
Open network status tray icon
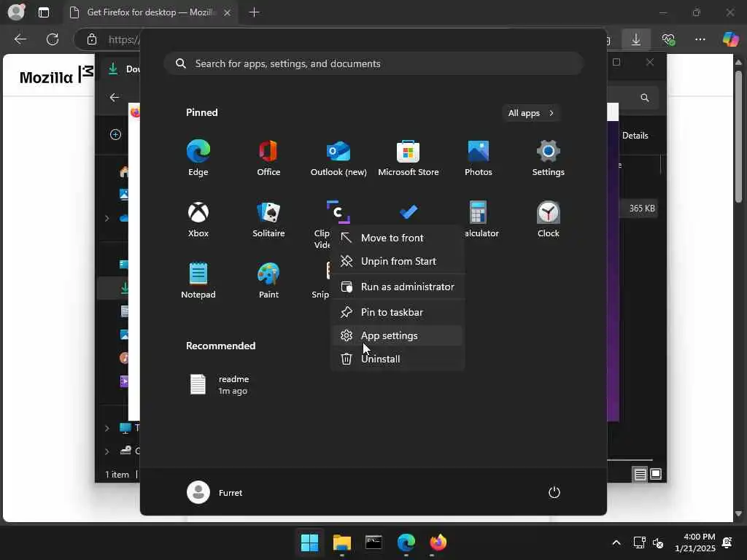tap(639, 542)
